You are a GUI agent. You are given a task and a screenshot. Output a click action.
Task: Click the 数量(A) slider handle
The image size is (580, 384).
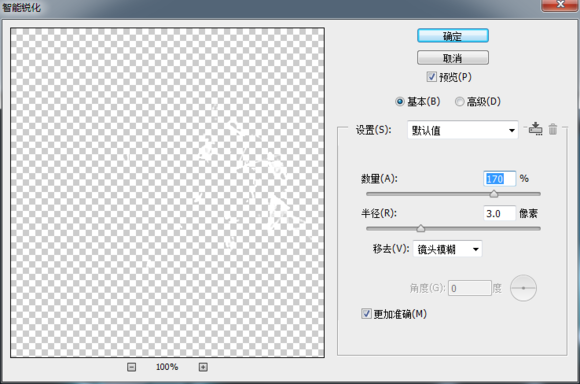pyautogui.click(x=494, y=193)
